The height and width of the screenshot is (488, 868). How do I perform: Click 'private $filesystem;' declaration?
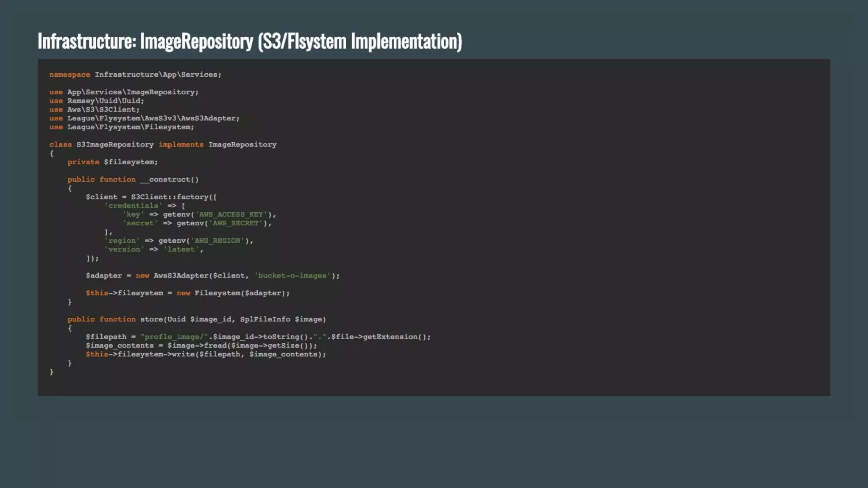112,162
